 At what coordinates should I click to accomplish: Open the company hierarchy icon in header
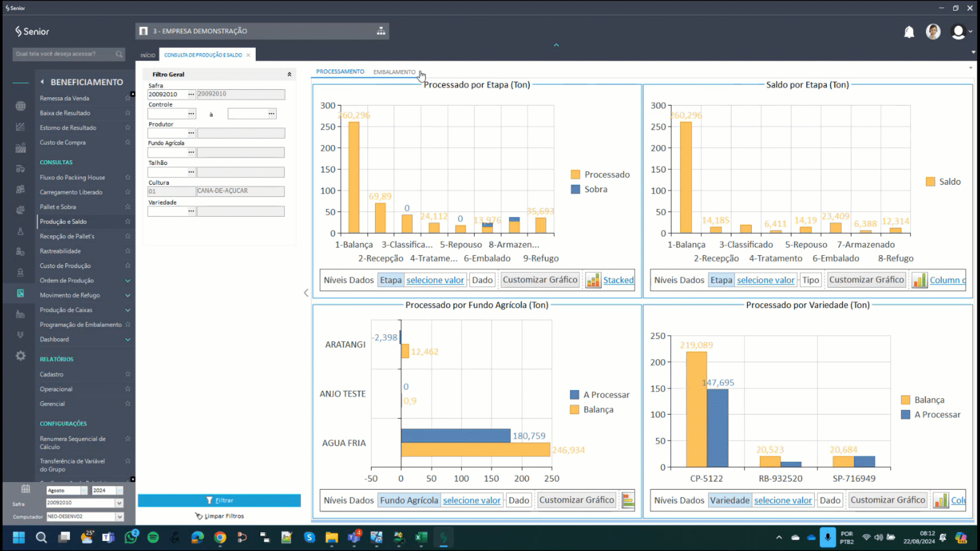click(381, 31)
